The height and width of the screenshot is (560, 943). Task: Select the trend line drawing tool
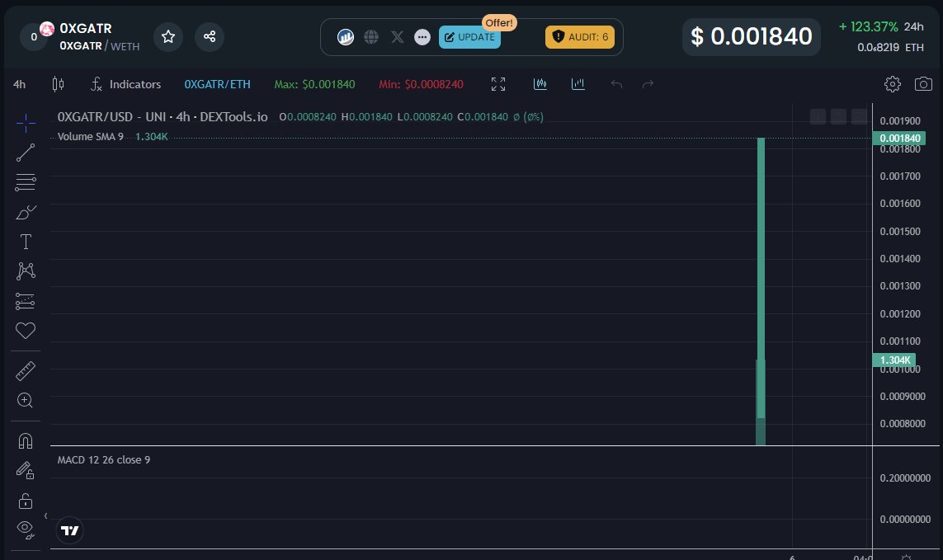coord(25,152)
